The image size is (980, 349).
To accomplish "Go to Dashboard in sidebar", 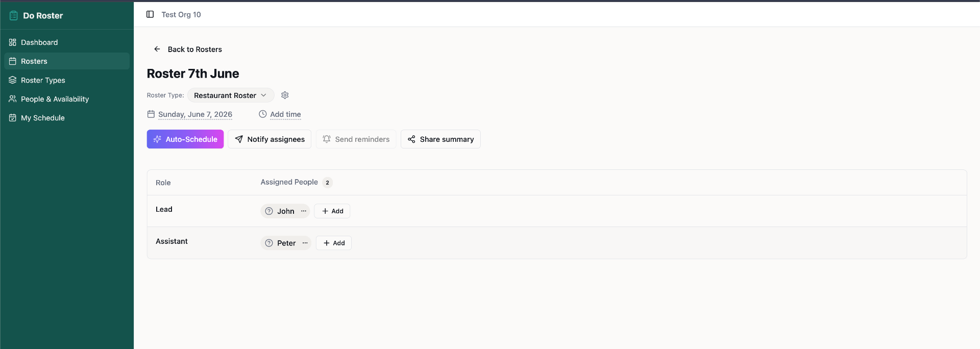I will pos(67,42).
